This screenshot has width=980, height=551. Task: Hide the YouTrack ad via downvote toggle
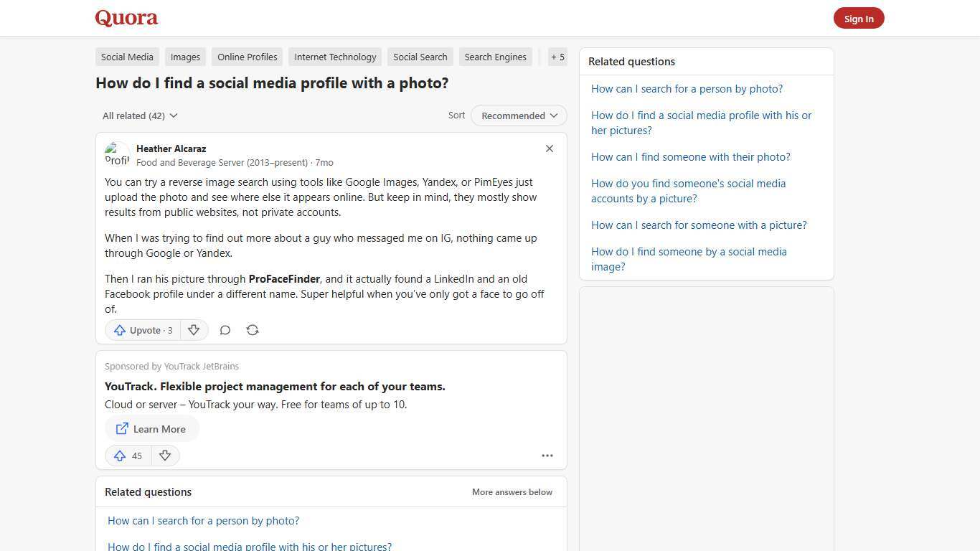click(x=165, y=456)
